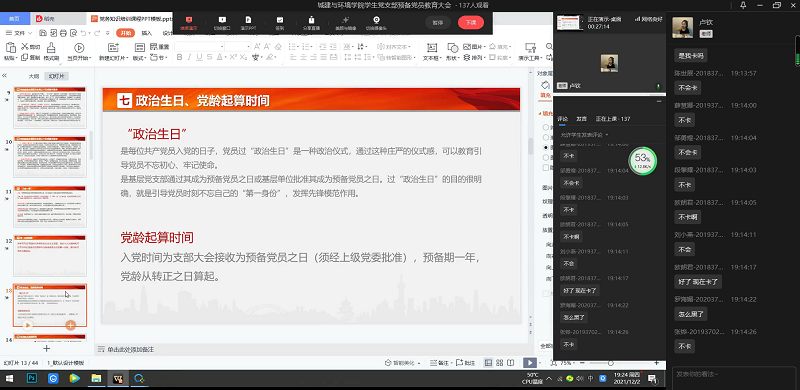Select slide 10 thumbnail
This screenshot has width=800, height=390.
pos(50,156)
